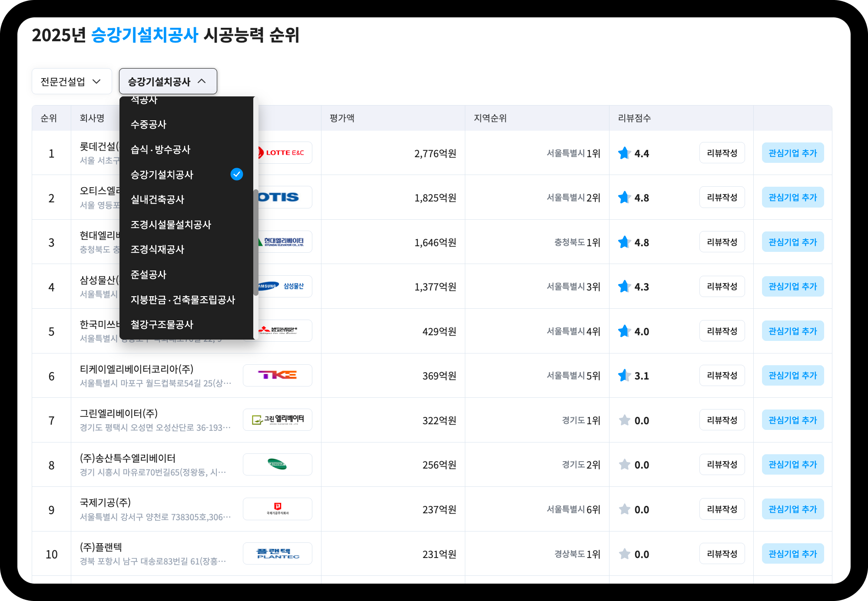Viewport: 868px width, 601px height.
Task: Click the Samsung 삼성물산 logo
Action: pyautogui.click(x=285, y=286)
